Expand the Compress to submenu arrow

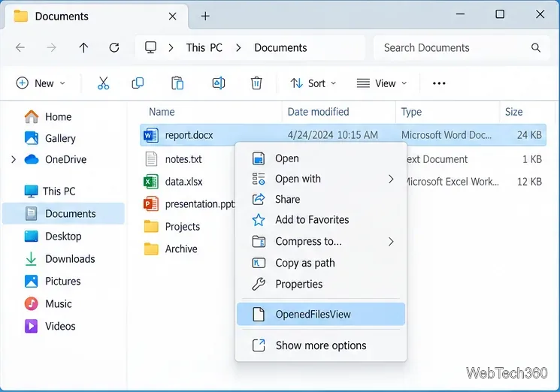pyautogui.click(x=391, y=242)
